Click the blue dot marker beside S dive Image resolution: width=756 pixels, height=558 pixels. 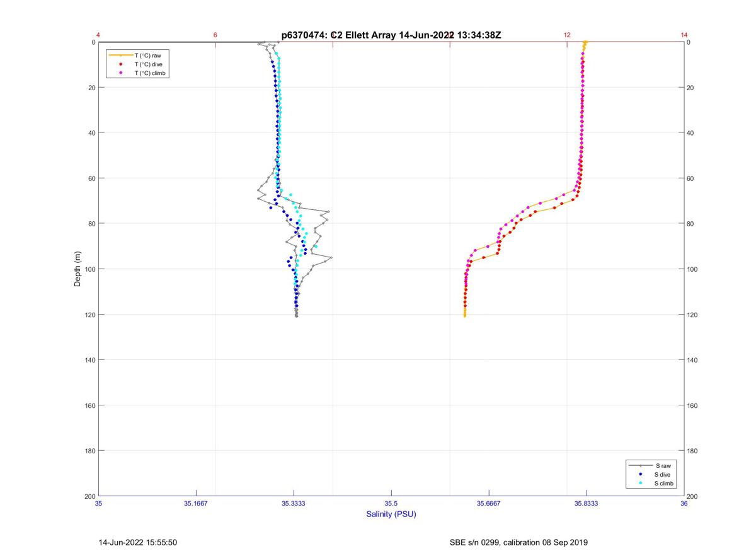640,474
